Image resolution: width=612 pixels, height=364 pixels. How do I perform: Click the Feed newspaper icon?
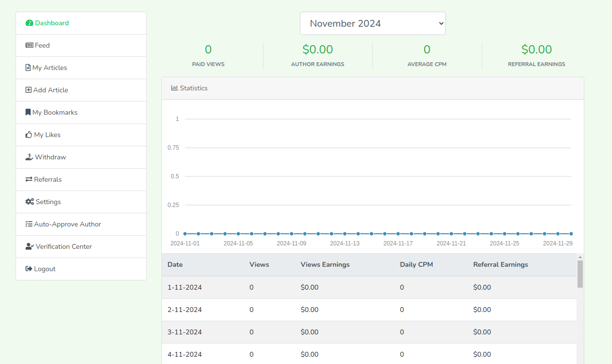pos(29,45)
